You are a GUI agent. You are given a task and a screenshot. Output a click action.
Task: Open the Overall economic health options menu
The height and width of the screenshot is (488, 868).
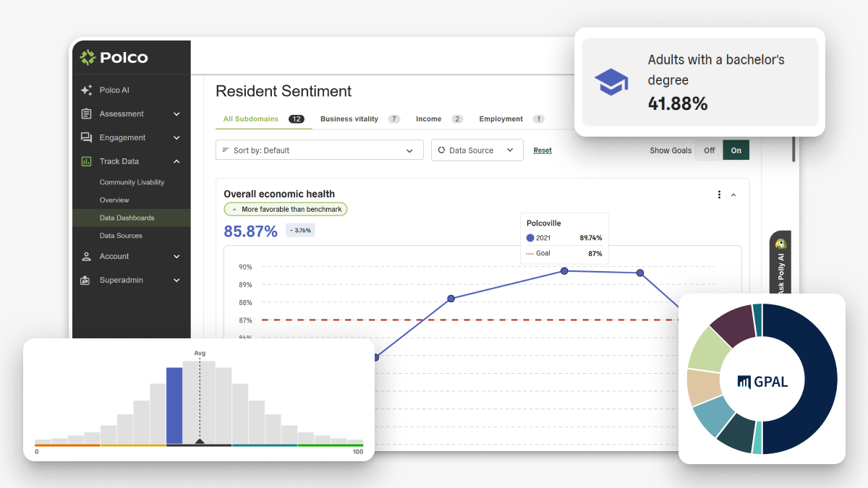(x=719, y=194)
